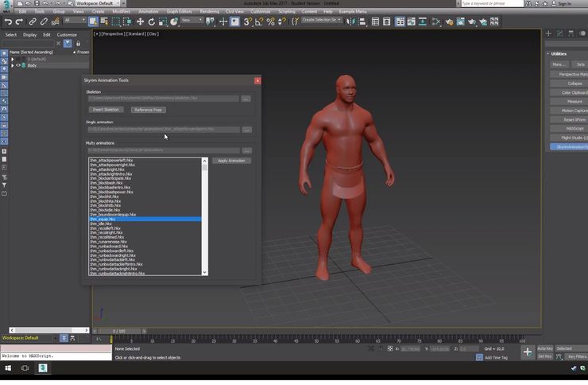Screen dimensions: 588x385
Task: Click the timeline frame slider 0/100
Action: [118, 330]
